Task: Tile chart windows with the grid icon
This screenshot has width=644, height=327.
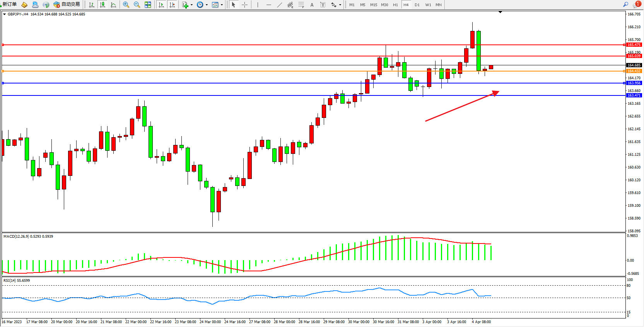Action: (148, 5)
